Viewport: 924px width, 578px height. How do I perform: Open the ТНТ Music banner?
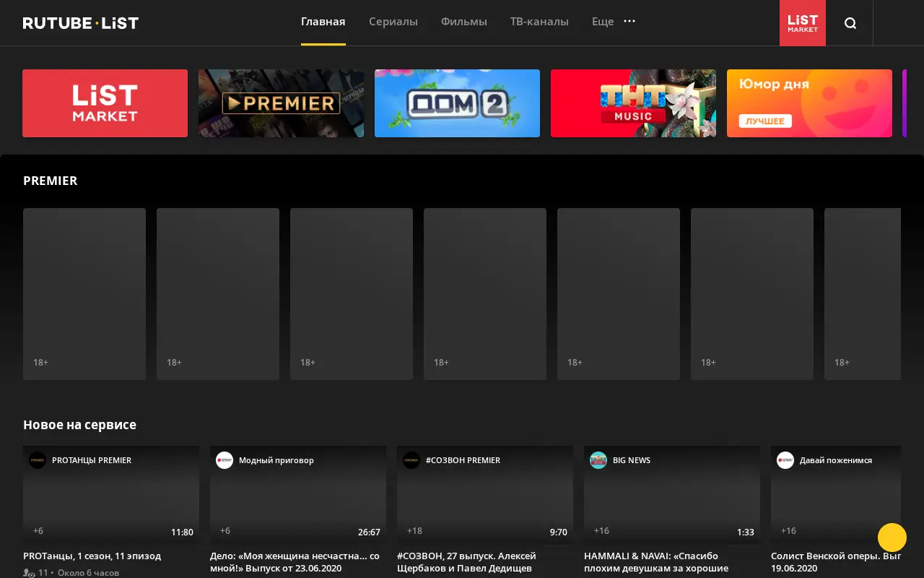[633, 103]
